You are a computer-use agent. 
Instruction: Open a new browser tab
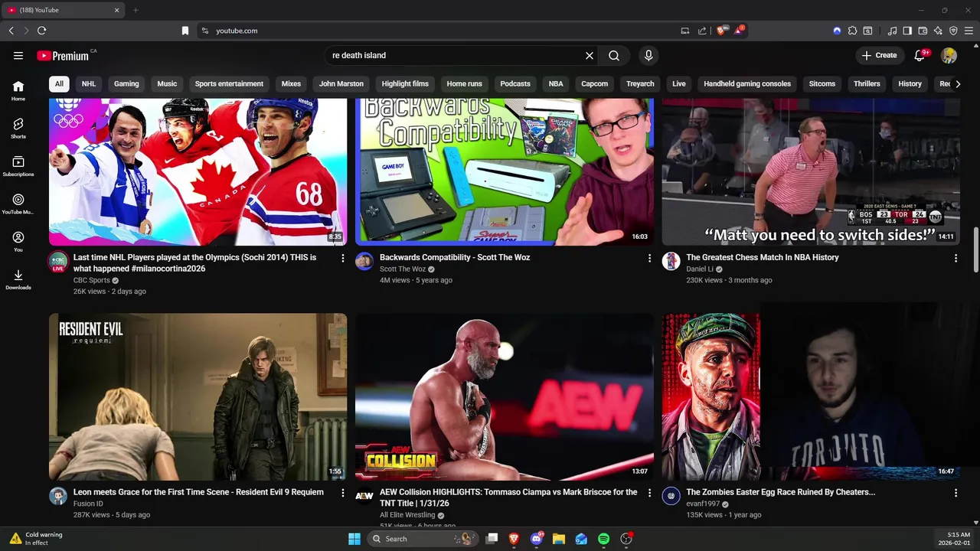coord(136,10)
